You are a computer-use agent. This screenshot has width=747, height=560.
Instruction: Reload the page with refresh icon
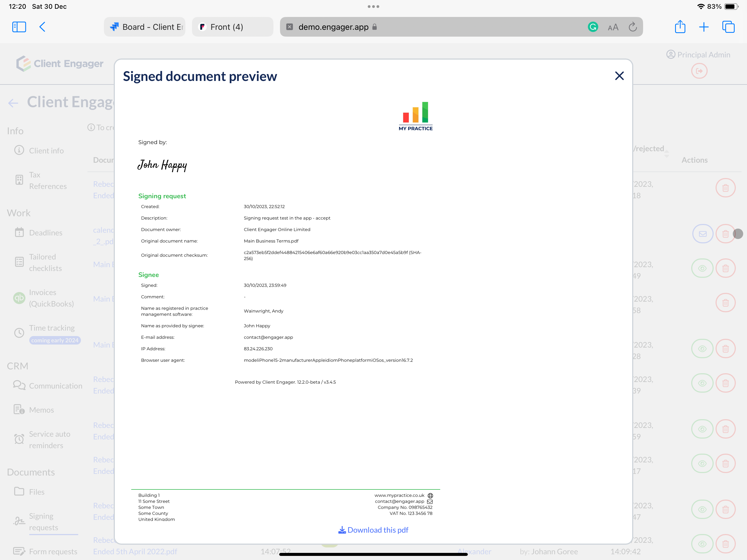[632, 27]
